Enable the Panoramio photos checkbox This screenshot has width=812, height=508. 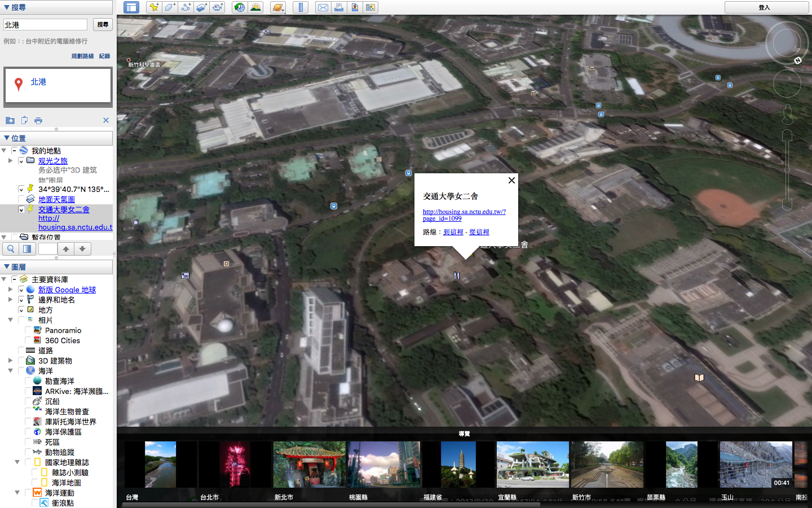point(28,330)
